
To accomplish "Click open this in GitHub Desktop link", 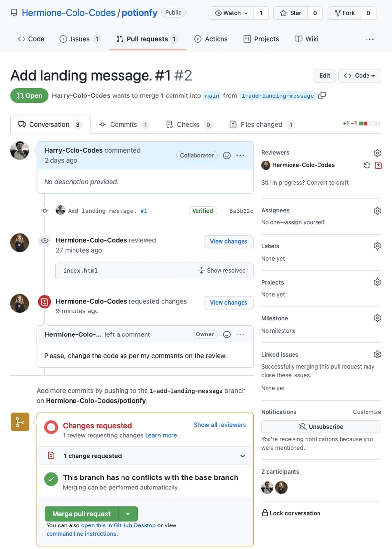I will 119,525.
